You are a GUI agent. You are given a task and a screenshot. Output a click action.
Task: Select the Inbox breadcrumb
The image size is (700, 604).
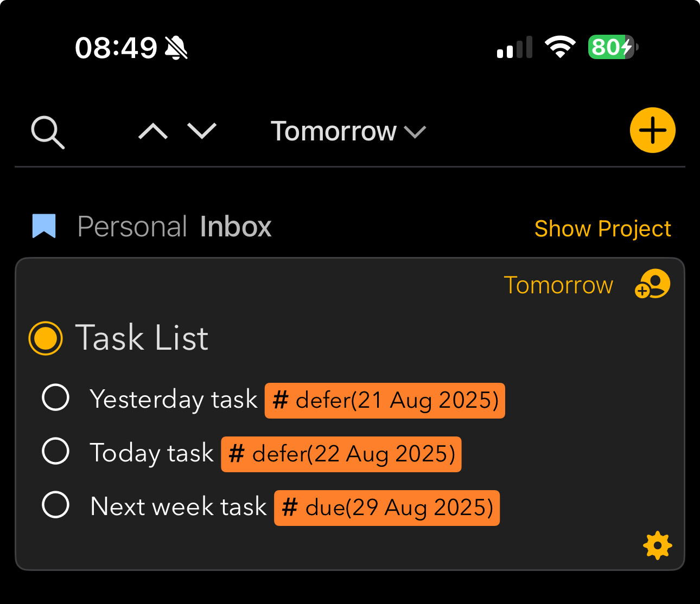[236, 227]
